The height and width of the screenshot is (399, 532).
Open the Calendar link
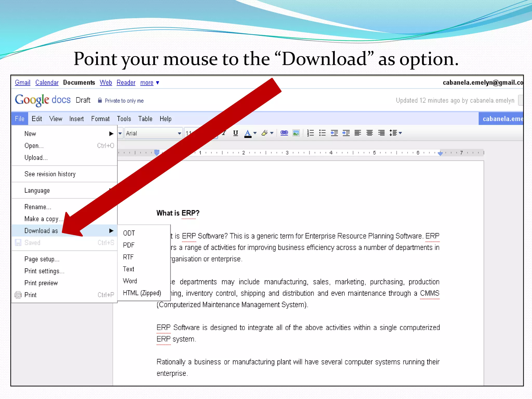pyautogui.click(x=47, y=83)
